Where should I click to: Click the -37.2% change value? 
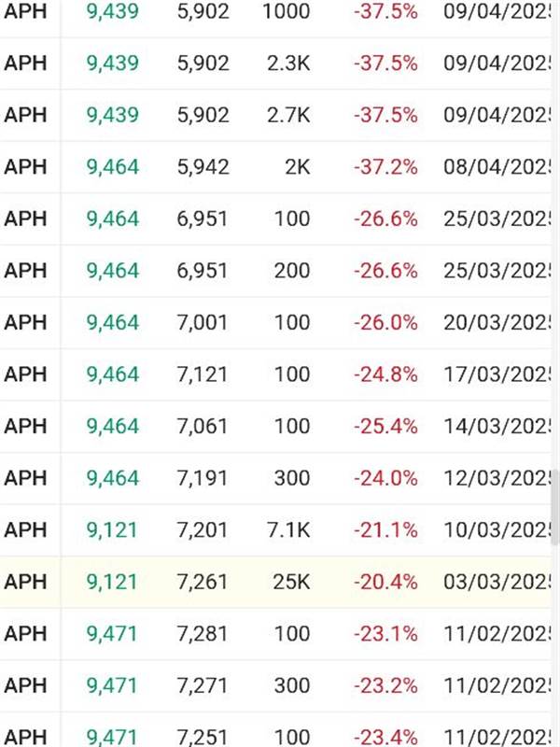point(385,167)
